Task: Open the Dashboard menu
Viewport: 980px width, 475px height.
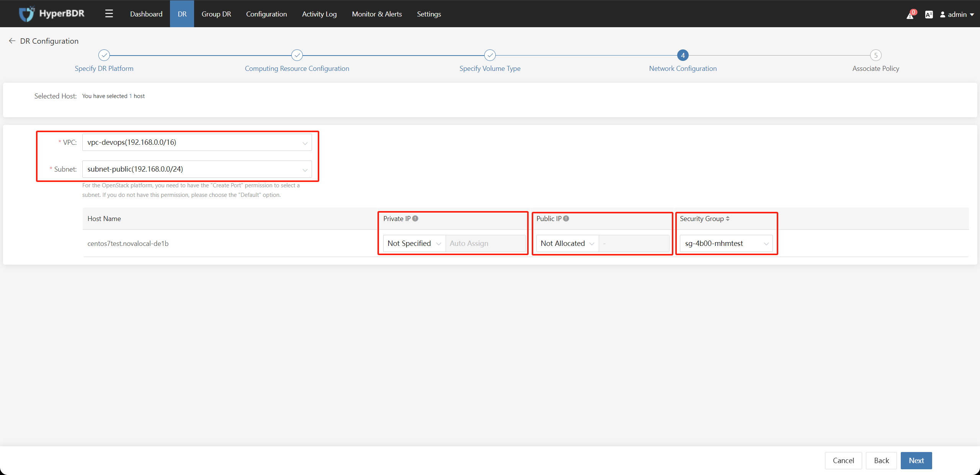Action: [146, 14]
